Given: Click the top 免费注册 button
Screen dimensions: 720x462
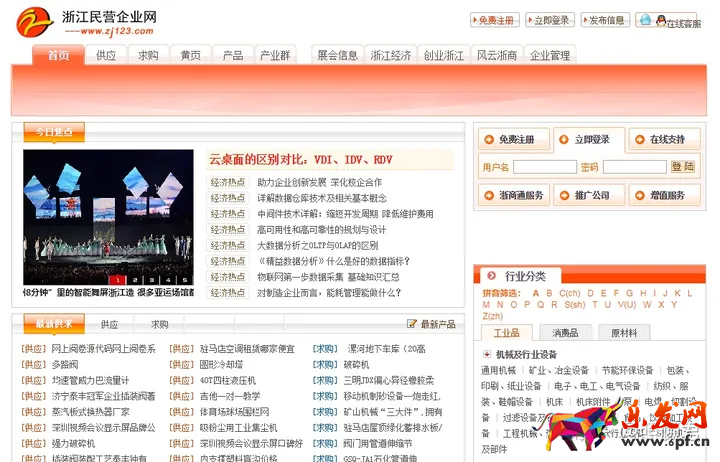Looking at the screenshot, I should point(495,20).
